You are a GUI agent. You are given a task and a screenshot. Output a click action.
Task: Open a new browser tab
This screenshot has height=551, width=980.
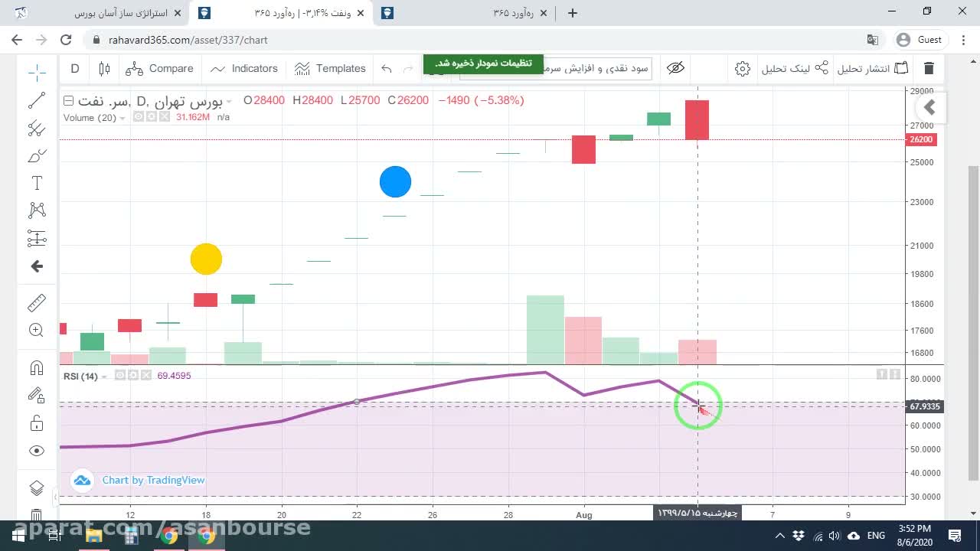point(573,13)
